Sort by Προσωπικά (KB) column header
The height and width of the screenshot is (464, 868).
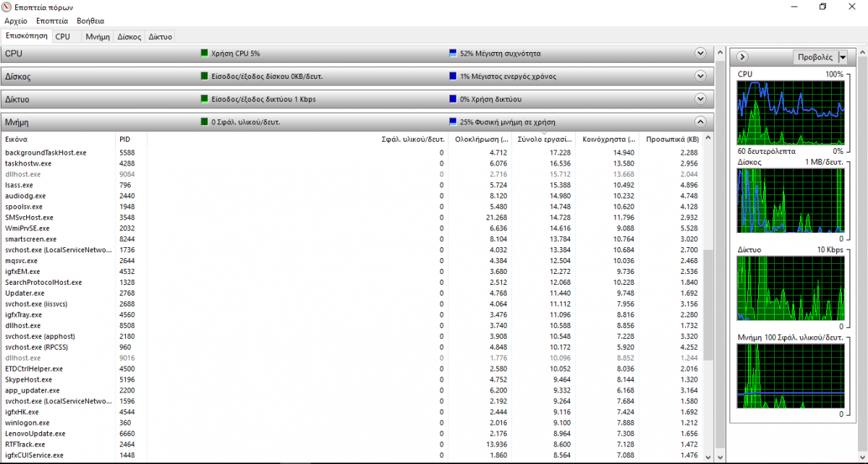point(671,139)
